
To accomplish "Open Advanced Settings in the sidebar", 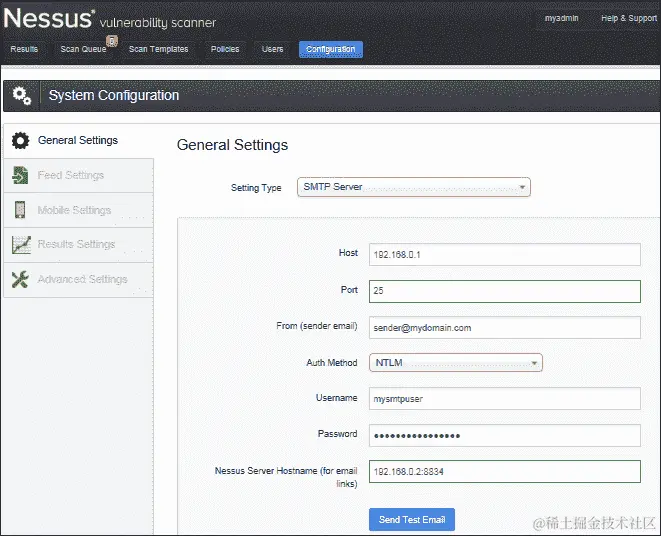I will pyautogui.click(x=78, y=280).
